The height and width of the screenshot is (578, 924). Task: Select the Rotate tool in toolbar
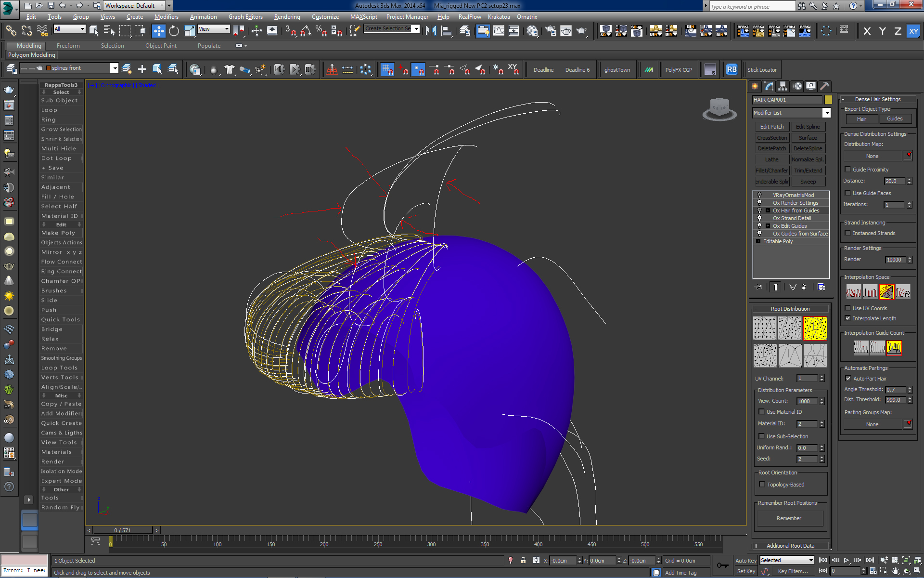(x=174, y=31)
